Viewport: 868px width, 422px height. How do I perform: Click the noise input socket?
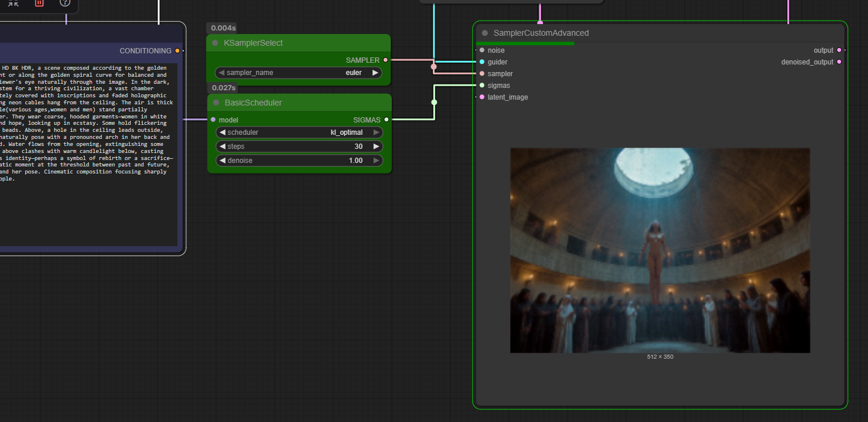coord(482,50)
